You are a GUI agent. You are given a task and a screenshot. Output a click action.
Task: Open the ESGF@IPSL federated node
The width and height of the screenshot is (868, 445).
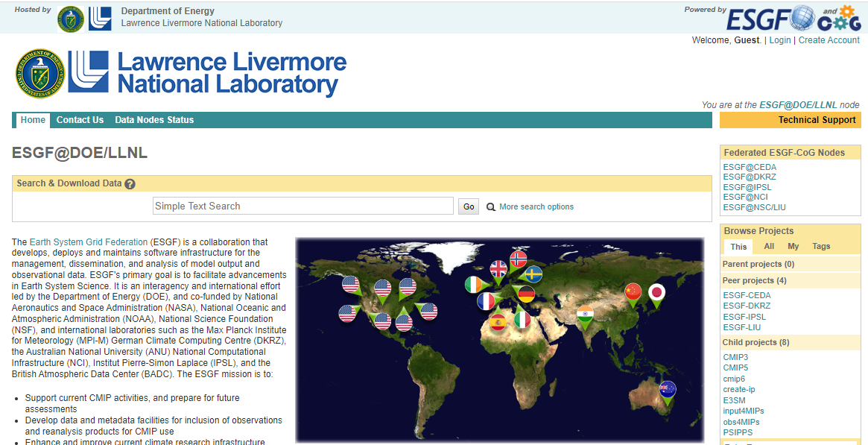(747, 188)
